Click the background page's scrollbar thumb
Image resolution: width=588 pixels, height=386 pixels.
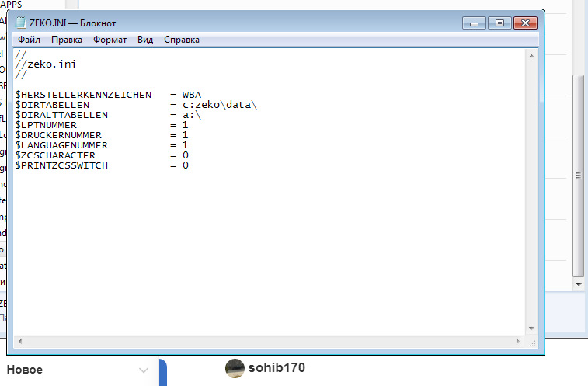(577, 175)
